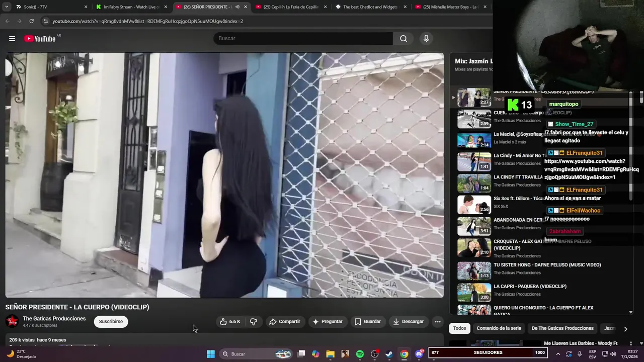
Task: Mute the SEÑOR PRESIDENTE tab audio
Action: click(237, 7)
